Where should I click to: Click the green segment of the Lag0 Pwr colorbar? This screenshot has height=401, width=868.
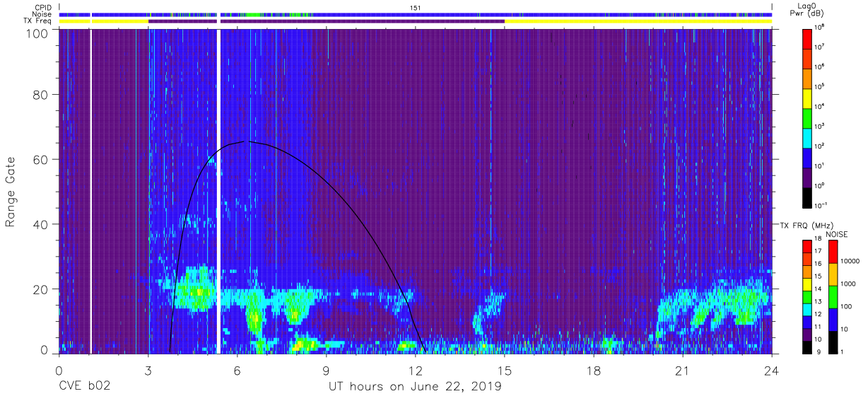click(808, 118)
